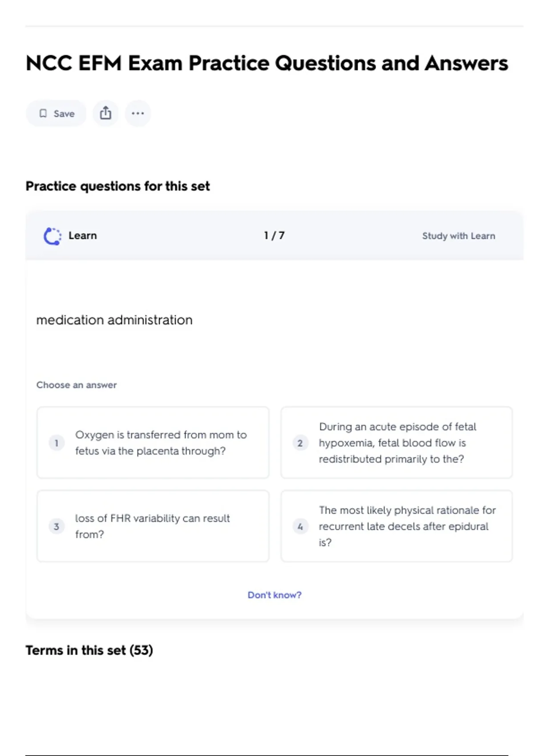
Task: Click the Learn label in header
Action: point(82,236)
